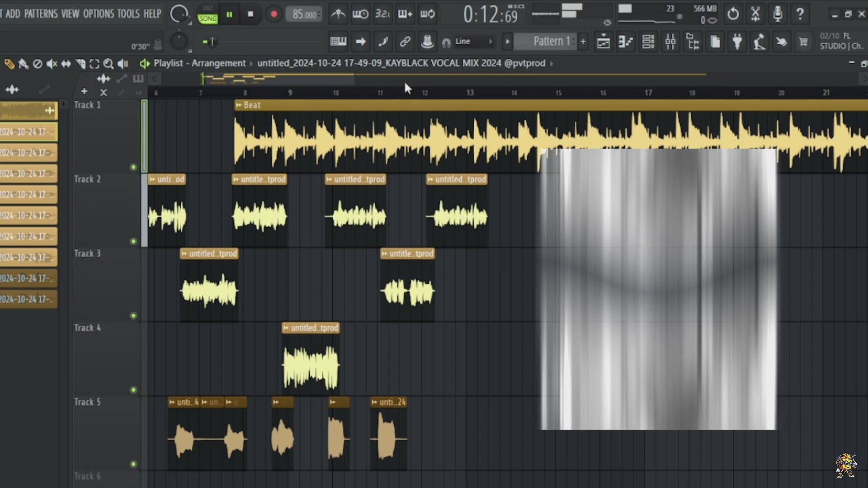
Task: Toggle the metronome on
Action: [x=338, y=14]
